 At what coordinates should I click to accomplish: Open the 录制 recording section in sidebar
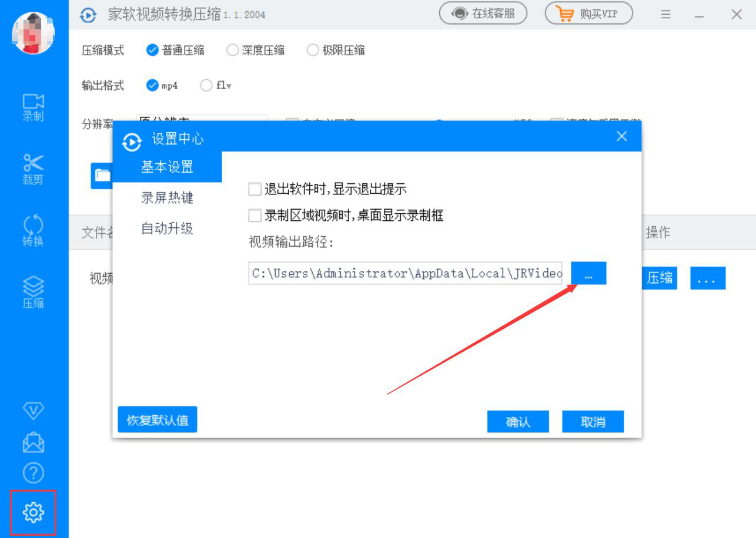[x=34, y=107]
